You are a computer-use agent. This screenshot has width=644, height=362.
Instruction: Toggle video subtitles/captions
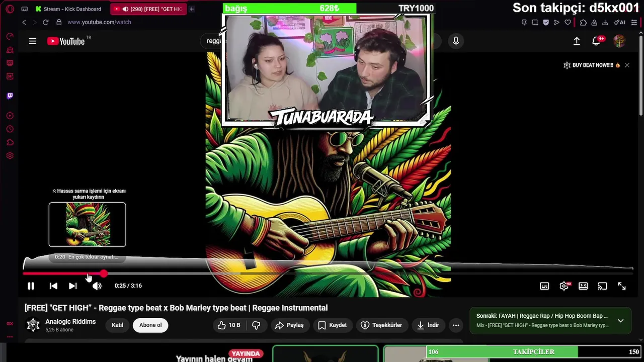[544, 286]
